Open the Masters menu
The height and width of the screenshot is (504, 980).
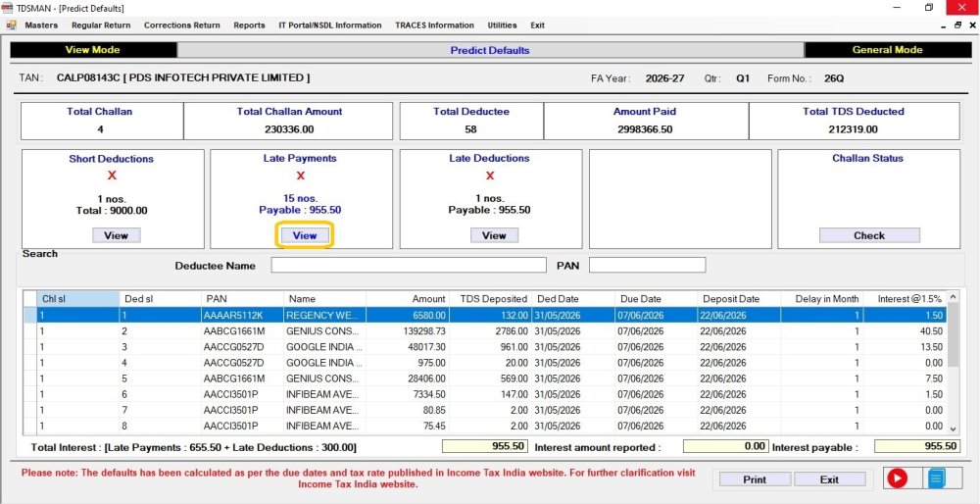point(41,25)
